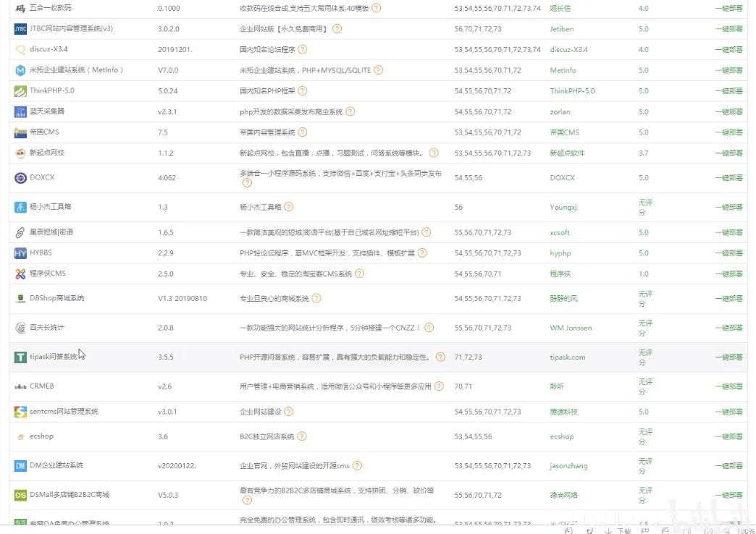This screenshot has width=756, height=534.
Task: Click the 杨小杰工具箱 blue app icon
Action: tap(20, 207)
